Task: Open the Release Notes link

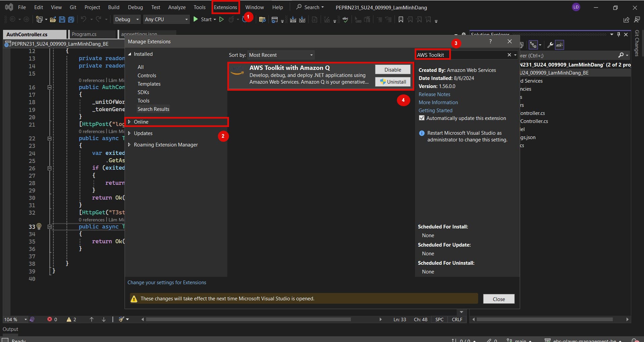Action: click(434, 94)
